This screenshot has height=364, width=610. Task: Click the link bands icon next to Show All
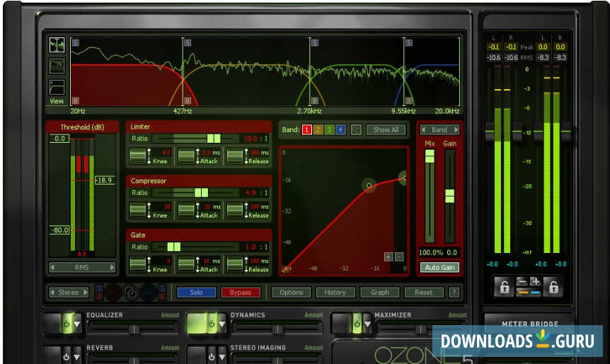tap(356, 130)
